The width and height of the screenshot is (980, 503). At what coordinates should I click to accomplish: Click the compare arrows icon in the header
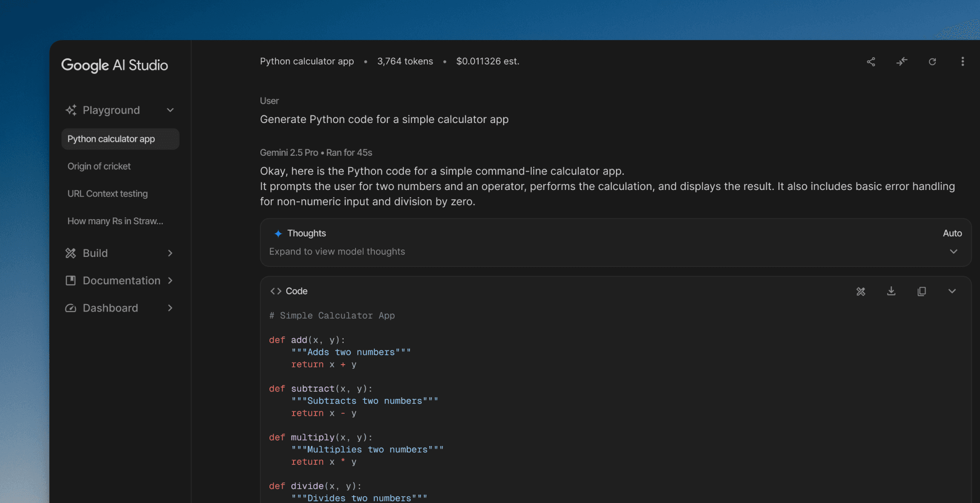point(901,61)
